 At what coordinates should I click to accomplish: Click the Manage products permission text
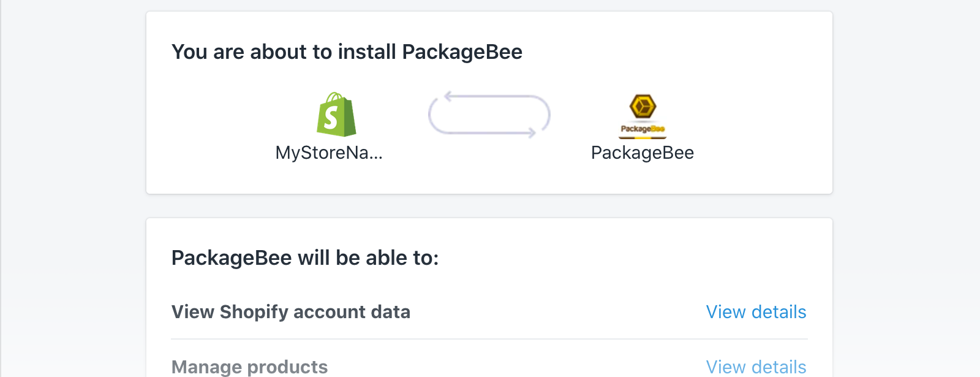tap(250, 367)
